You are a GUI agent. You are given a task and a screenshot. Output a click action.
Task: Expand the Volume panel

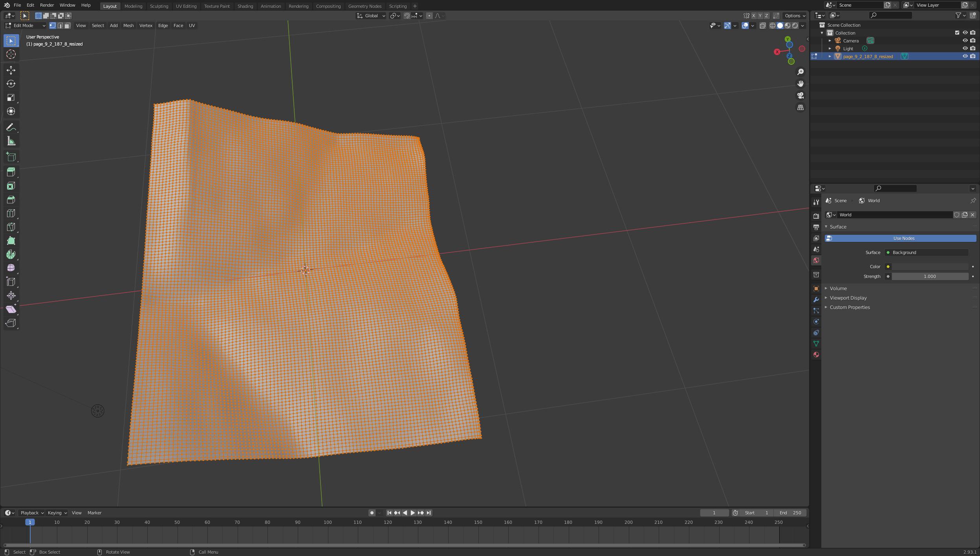(838, 288)
